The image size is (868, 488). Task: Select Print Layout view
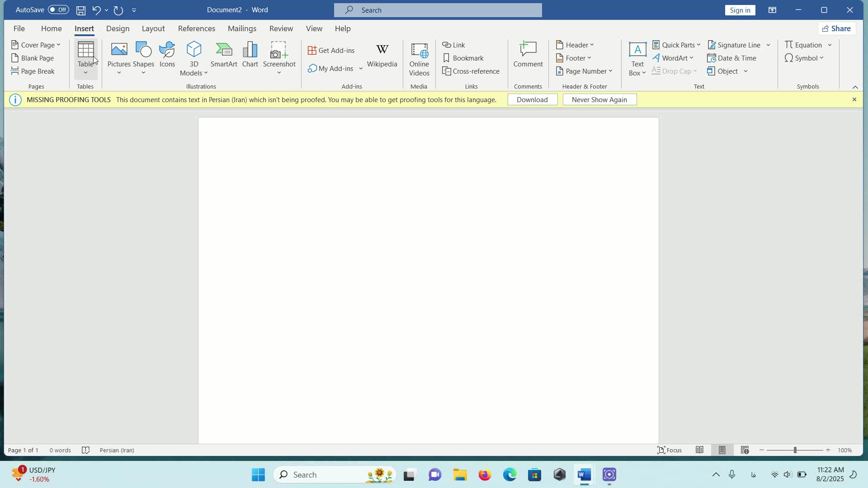(722, 450)
